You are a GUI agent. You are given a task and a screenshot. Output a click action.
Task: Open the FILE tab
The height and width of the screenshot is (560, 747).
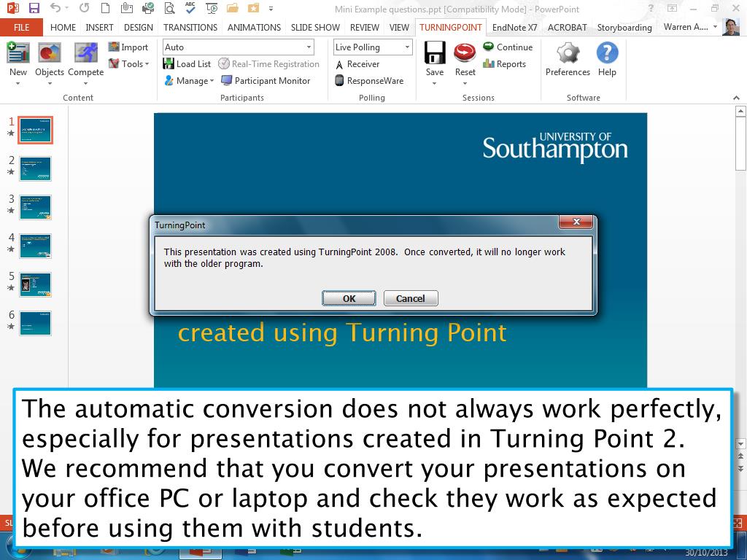pos(21,28)
